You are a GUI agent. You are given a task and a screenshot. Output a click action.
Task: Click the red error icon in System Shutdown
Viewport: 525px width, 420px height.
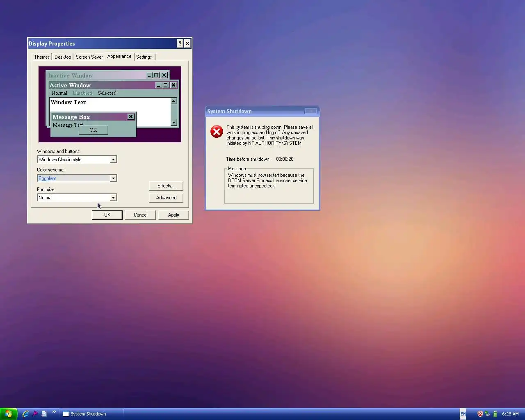(x=217, y=132)
